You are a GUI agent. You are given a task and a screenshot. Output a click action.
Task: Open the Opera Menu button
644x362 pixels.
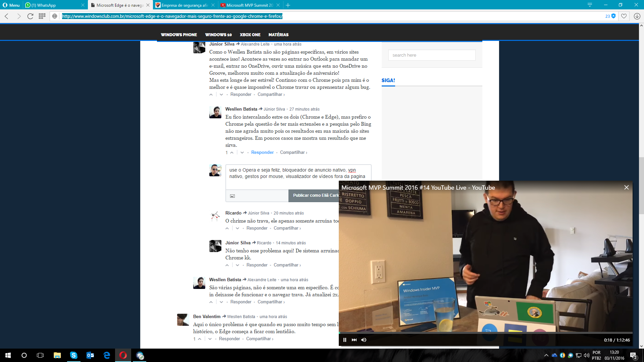coord(11,5)
